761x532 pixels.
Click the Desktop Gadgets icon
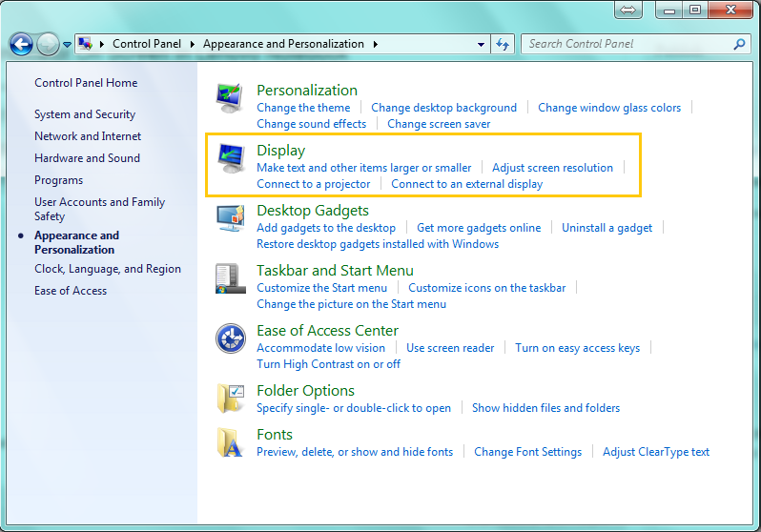tap(231, 219)
